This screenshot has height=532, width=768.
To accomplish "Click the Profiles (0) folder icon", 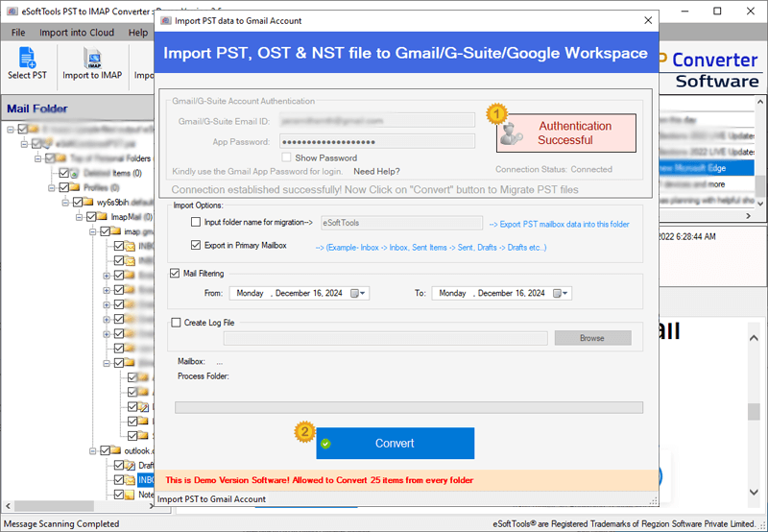I will point(75,187).
